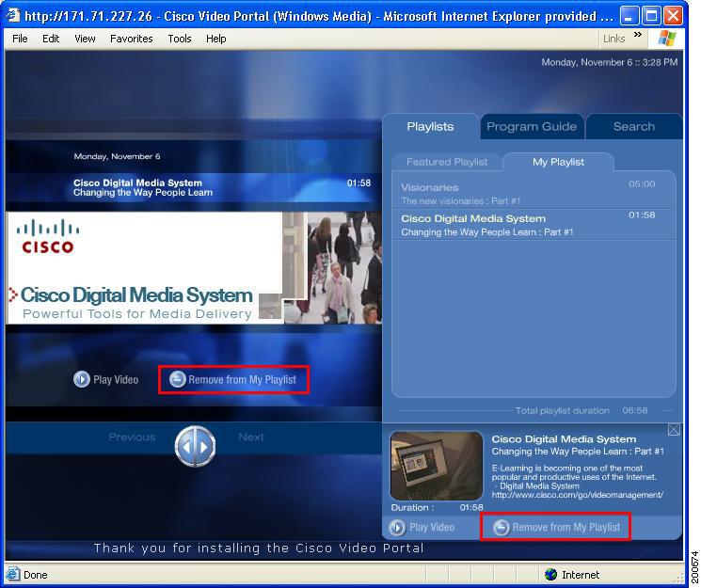Click the Monday, November 6 :: 3:28 PM clock text
Screen dimensions: 701x588
(x=610, y=63)
